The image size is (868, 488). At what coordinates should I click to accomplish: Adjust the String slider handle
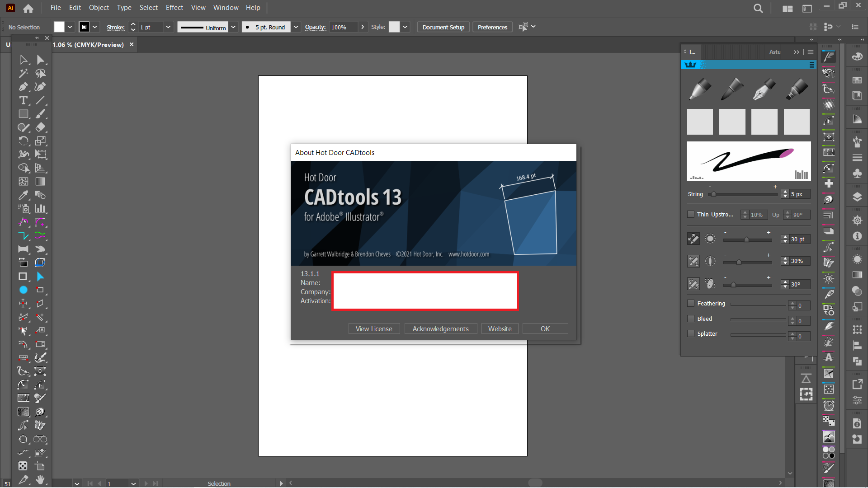[713, 194]
